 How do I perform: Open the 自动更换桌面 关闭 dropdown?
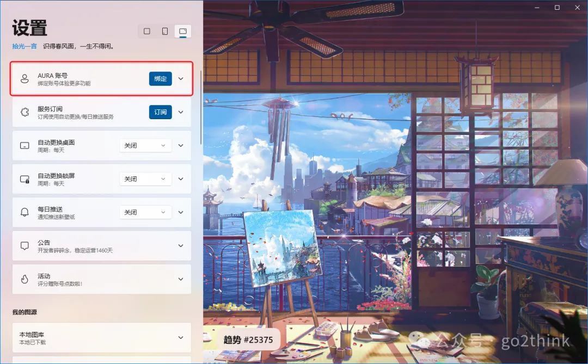point(145,145)
